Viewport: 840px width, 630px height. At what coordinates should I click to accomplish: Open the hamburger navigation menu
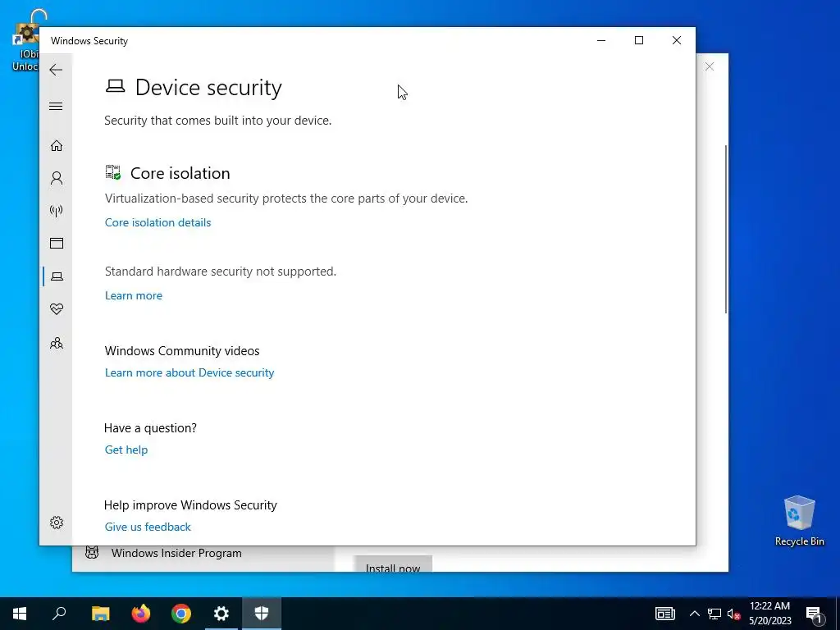(56, 106)
